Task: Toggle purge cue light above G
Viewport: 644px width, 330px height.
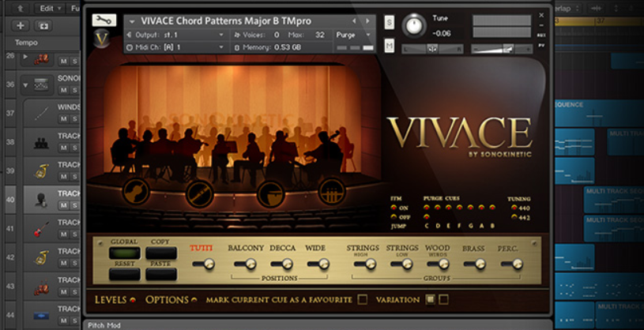Action: (x=470, y=208)
